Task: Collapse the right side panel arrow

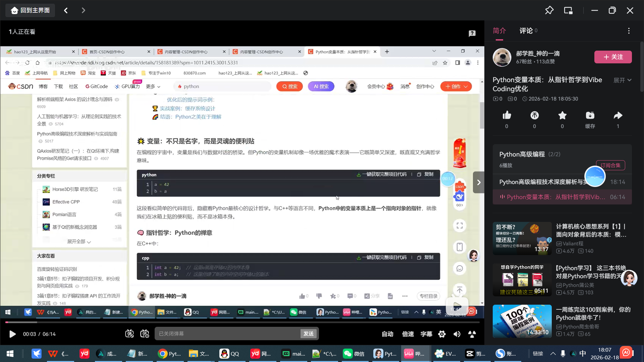Action: point(479,182)
